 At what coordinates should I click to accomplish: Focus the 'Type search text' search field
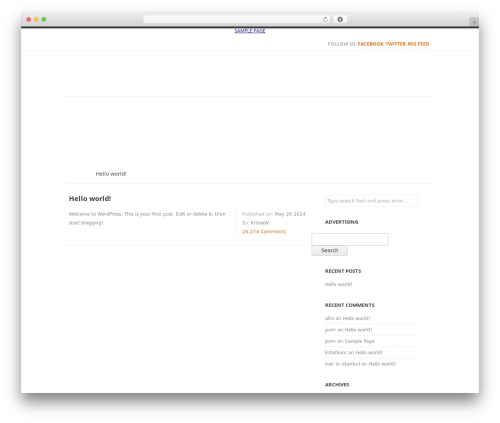372,201
